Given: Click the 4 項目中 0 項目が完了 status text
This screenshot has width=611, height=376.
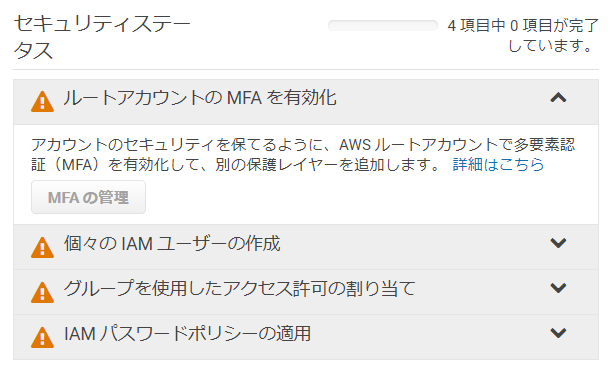Looking at the screenshot, I should (523, 26).
